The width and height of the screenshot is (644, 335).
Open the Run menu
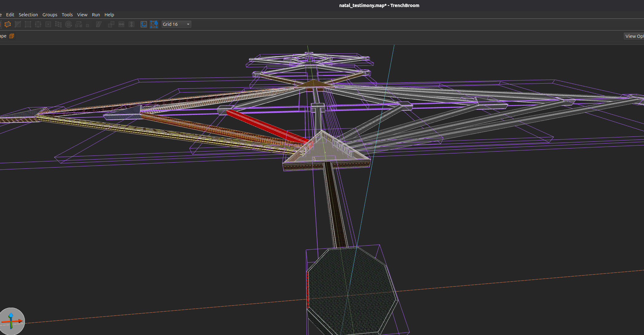[96, 15]
